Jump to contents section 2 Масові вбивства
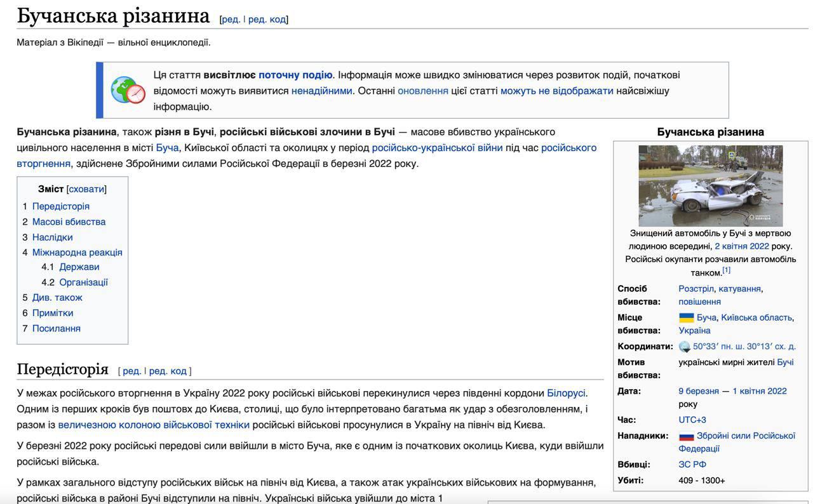 tap(69, 222)
